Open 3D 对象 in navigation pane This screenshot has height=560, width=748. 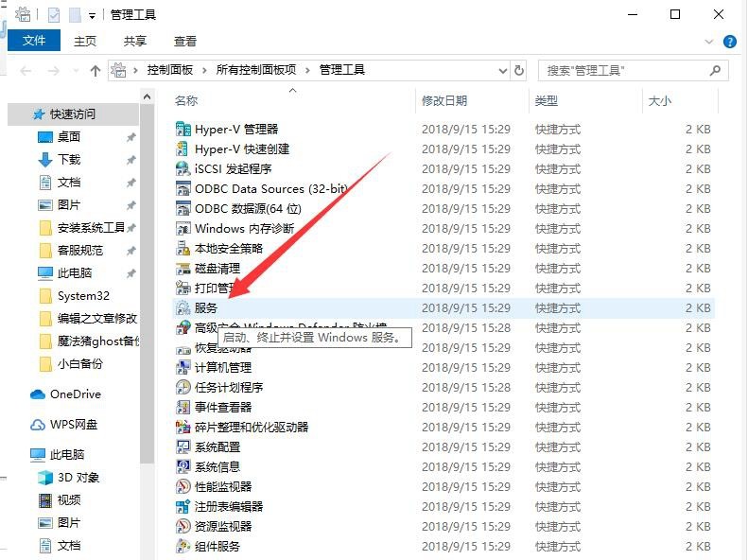pyautogui.click(x=78, y=478)
